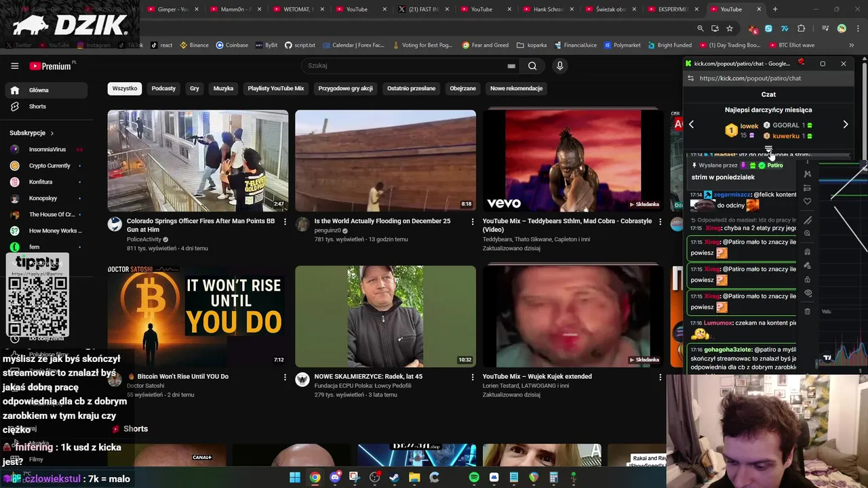Click Kick popout address bar URL
The width and height of the screenshot is (868, 488).
750,78
